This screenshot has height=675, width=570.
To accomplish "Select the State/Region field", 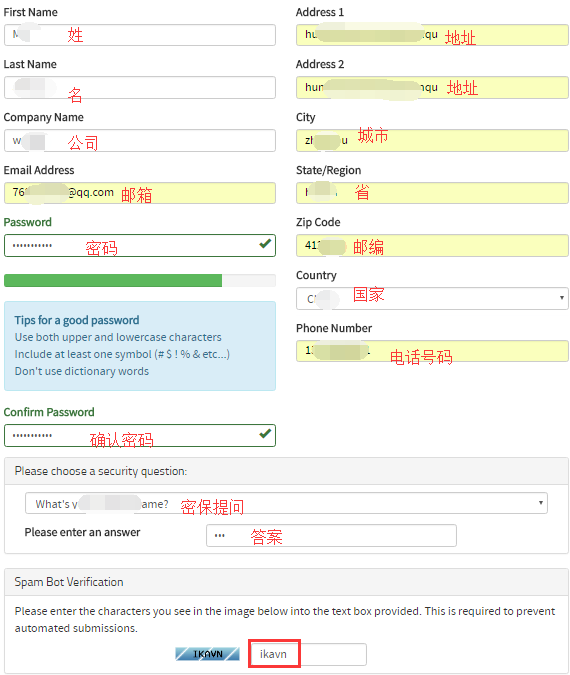I will (x=432, y=193).
